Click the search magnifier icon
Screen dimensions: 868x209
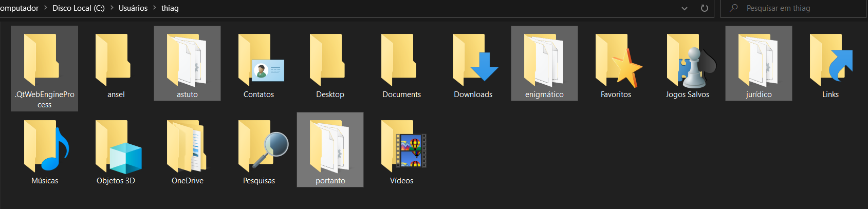coord(734,8)
